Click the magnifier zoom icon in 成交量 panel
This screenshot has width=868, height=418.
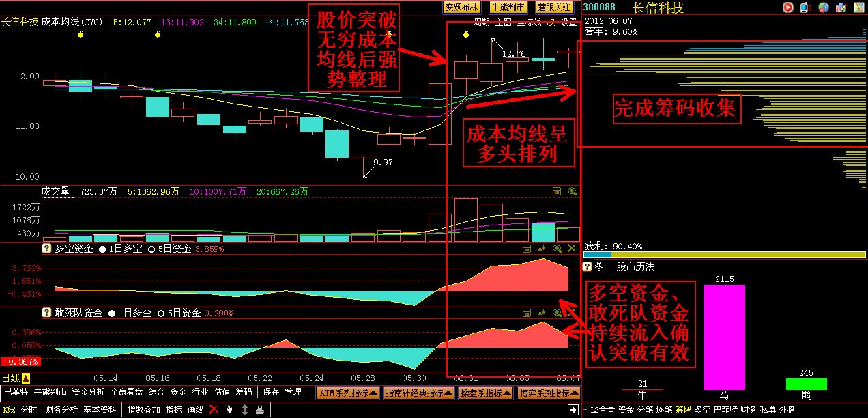(572, 192)
